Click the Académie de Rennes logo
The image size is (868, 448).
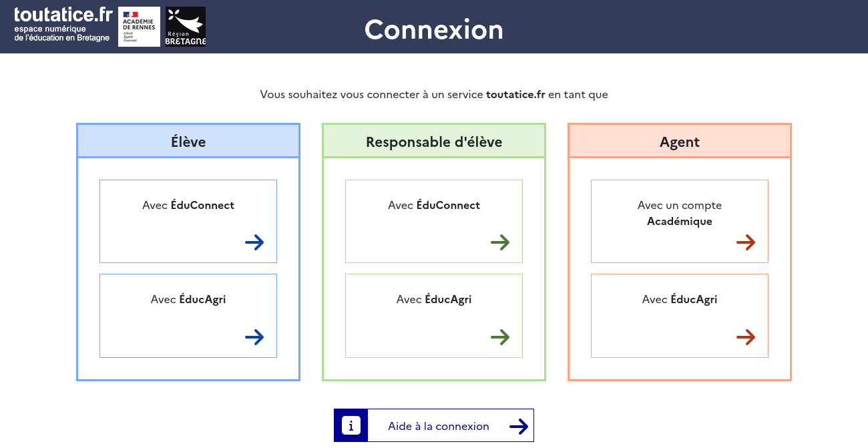[139, 27]
